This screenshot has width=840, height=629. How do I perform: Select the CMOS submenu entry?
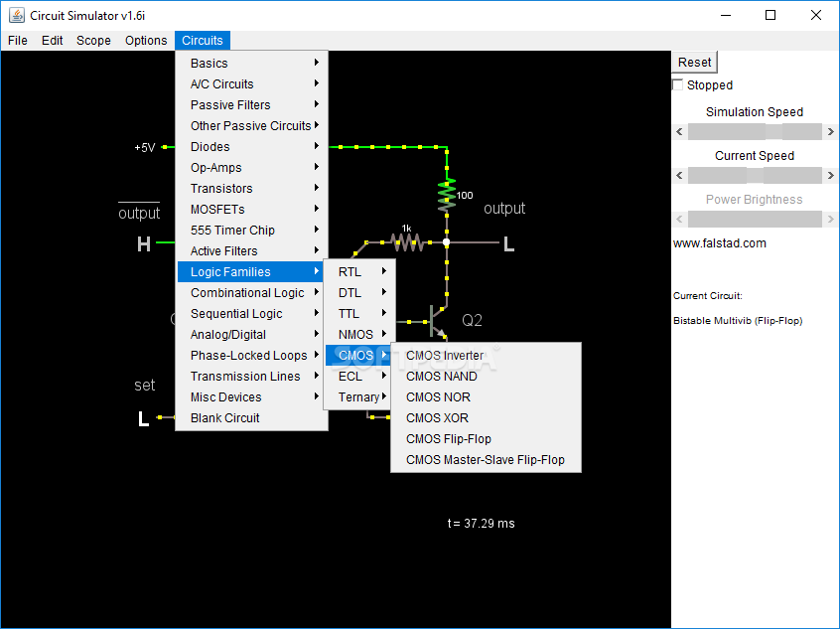[x=358, y=356]
